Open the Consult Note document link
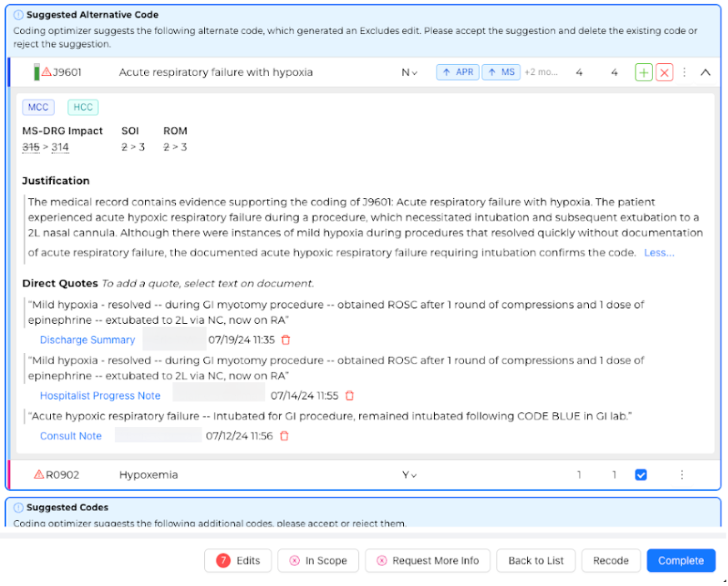 (x=71, y=436)
